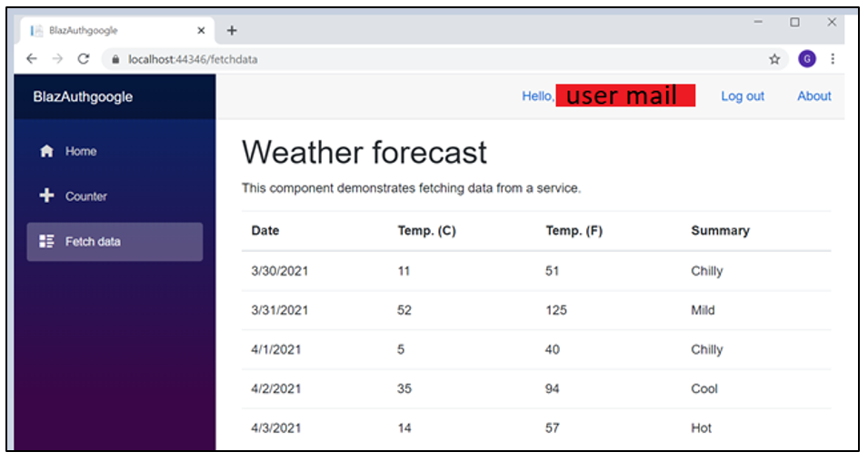The image size is (868, 462).
Task: Click the BlazAuthgoogle brand title
Action: tap(83, 96)
